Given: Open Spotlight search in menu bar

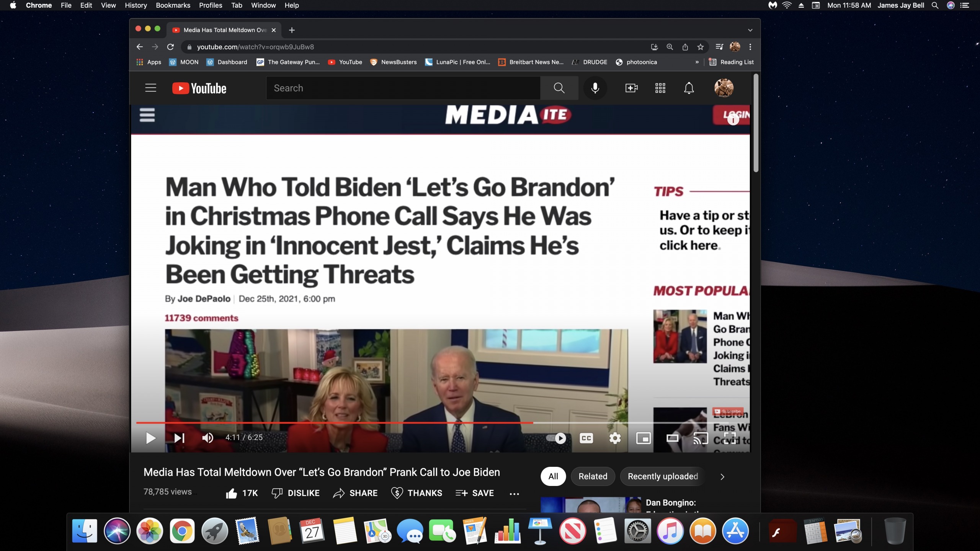Looking at the screenshot, I should (x=935, y=5).
